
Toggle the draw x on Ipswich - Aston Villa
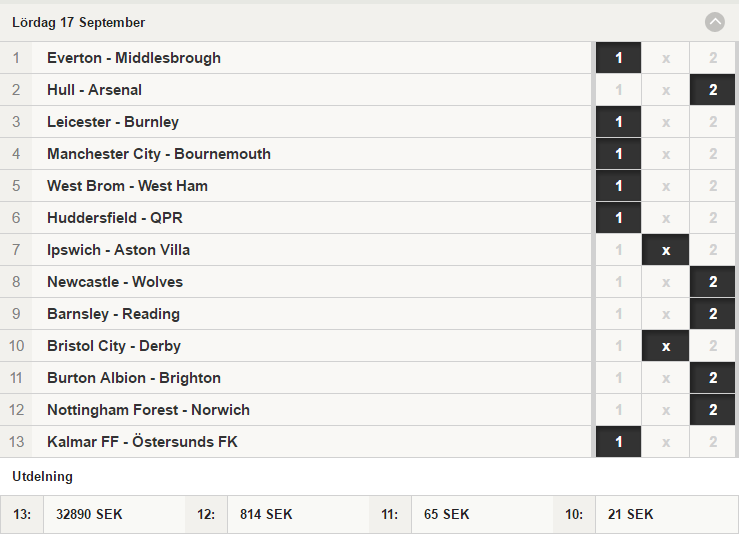(665, 250)
